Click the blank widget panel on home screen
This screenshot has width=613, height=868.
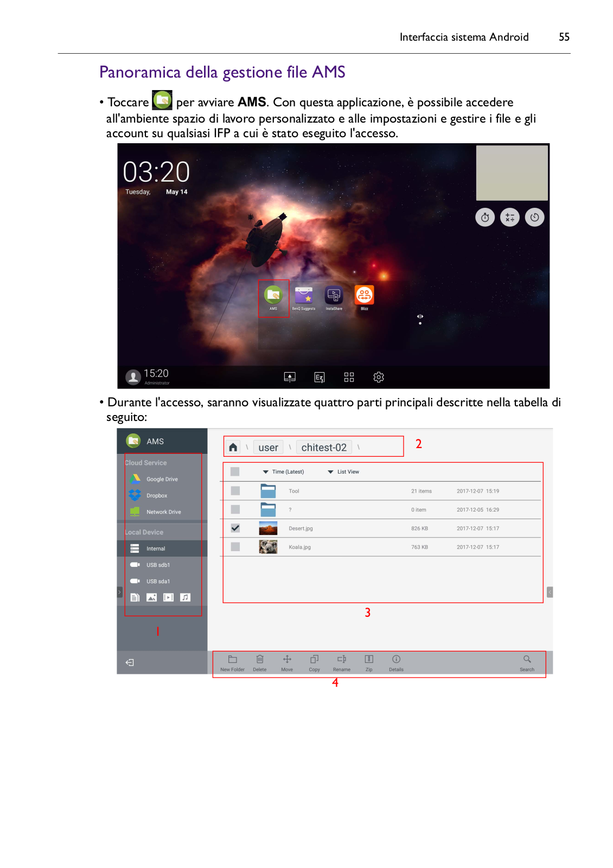512,173
